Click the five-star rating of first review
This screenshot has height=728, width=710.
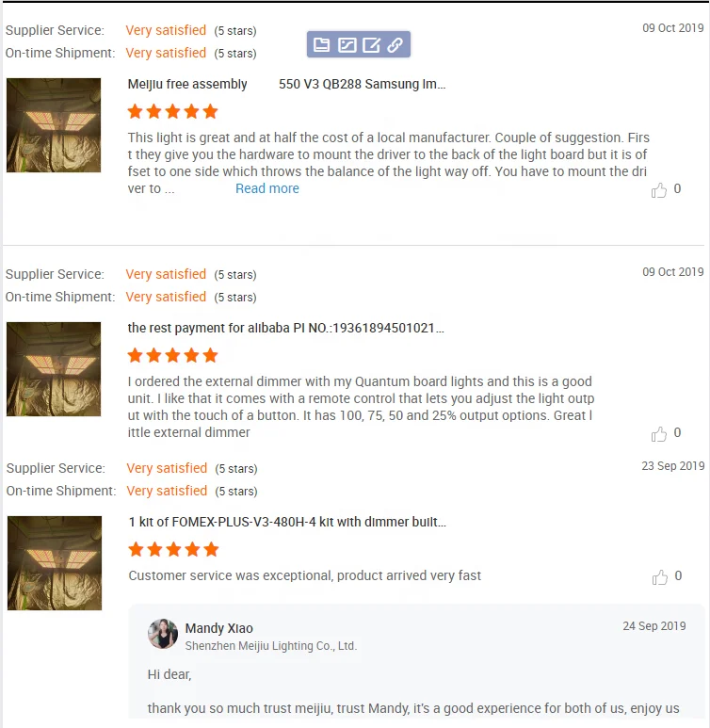172,111
